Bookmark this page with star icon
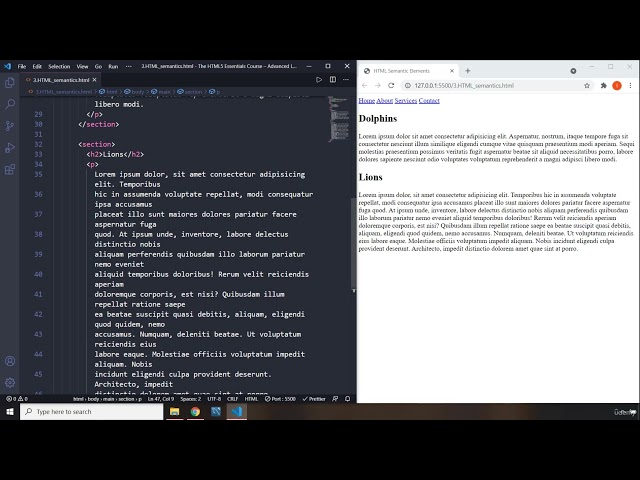Screen dimensions: 640x480 point(587,86)
